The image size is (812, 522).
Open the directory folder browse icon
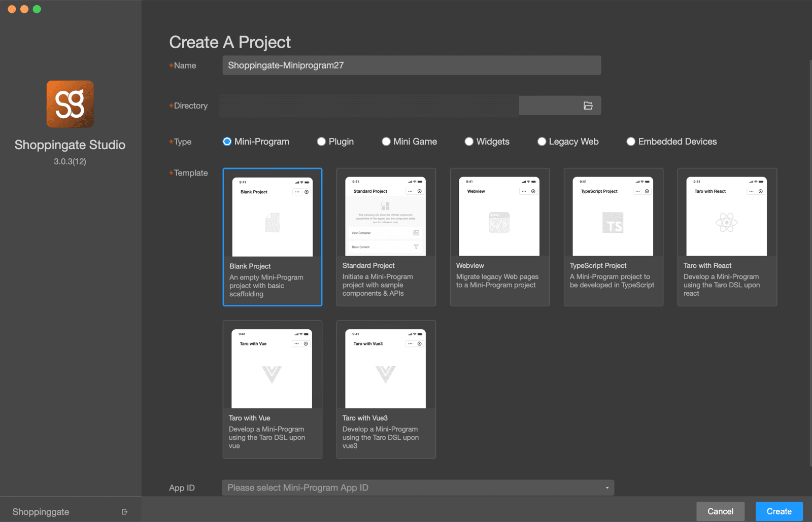coord(588,106)
